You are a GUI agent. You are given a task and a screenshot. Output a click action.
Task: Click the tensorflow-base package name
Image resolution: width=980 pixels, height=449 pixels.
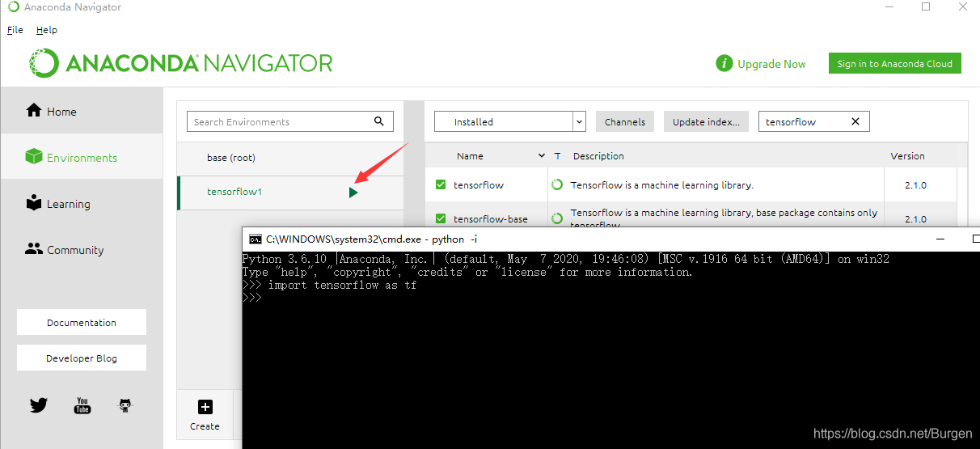click(491, 219)
